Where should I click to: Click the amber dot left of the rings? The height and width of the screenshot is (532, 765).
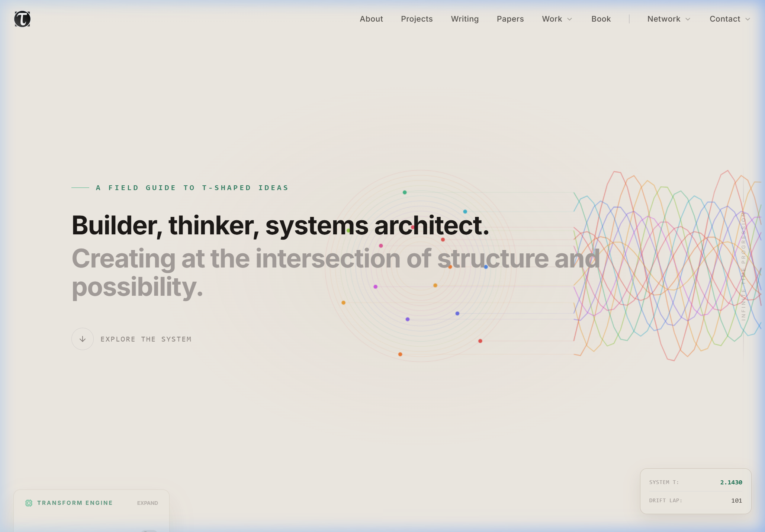tap(343, 303)
